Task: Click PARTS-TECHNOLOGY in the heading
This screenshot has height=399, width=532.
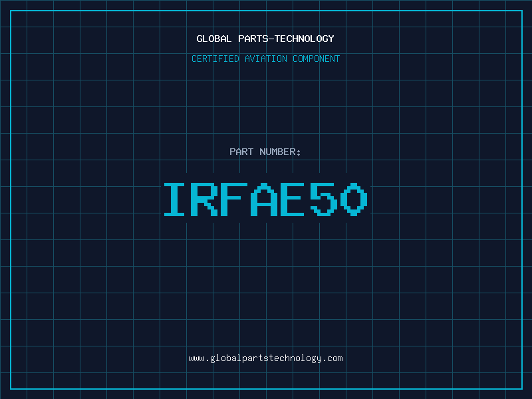Action: (286, 39)
